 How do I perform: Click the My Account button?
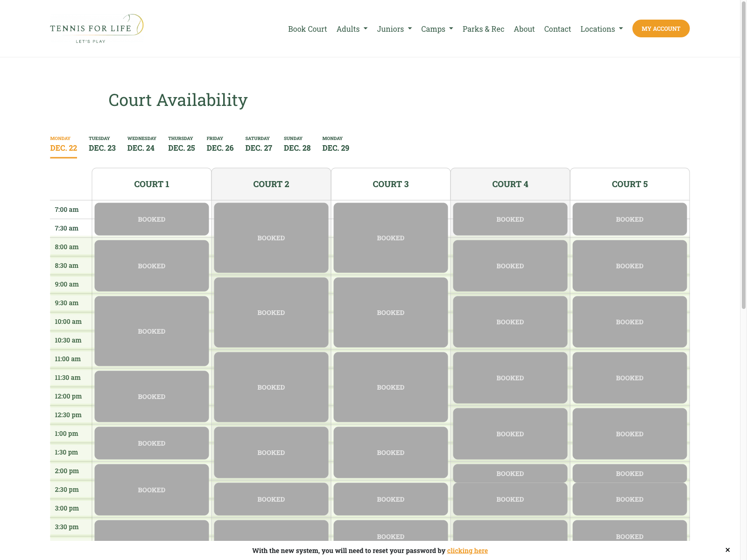[x=661, y=28]
